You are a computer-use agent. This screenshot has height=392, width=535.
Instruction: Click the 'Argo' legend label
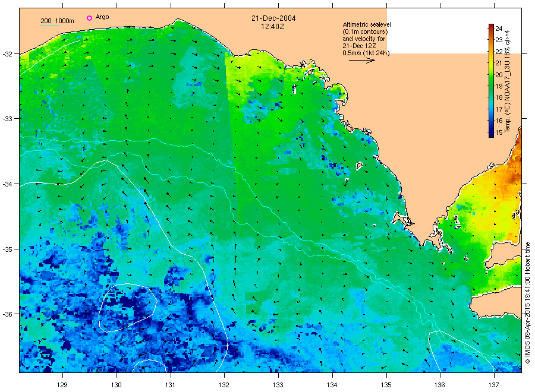[102, 17]
